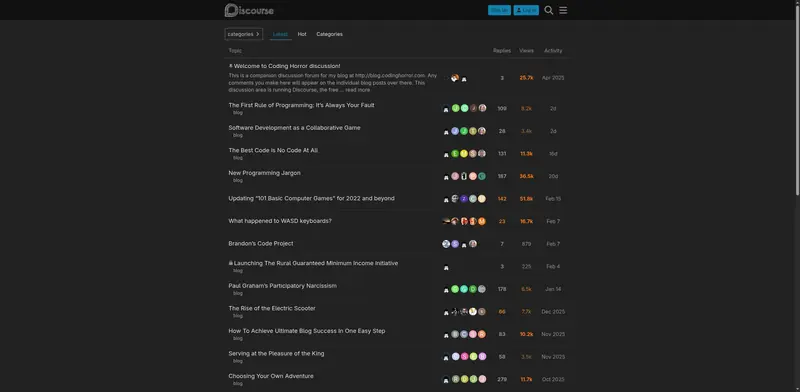Open the dark green E avatar in Best Code is No Code row
800x392 pixels.
[x=455, y=154]
